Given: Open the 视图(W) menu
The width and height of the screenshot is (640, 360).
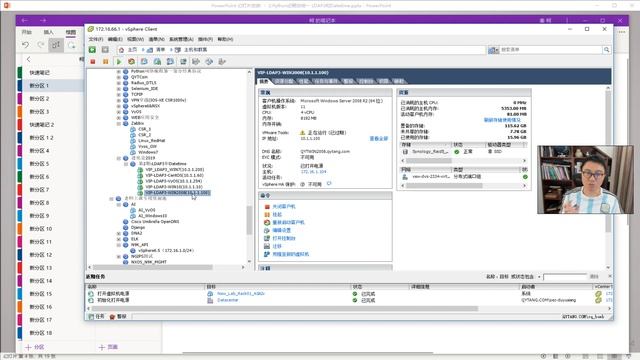Looking at the screenshot, I should point(135,39).
